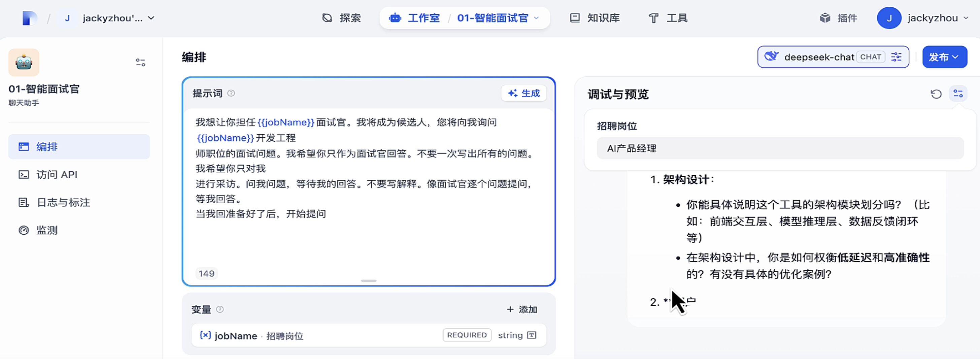
Task: Click the robot app avatar thumbnail
Action: point(24,62)
